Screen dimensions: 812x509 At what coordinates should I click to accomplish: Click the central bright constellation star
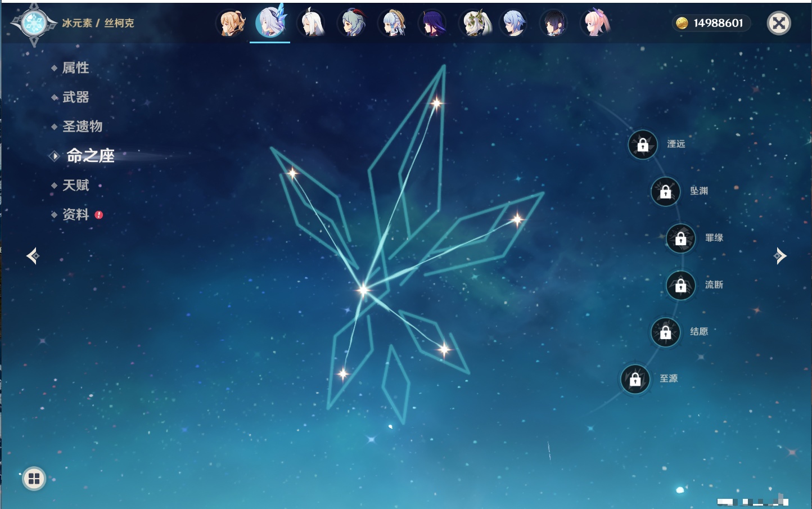coord(363,290)
